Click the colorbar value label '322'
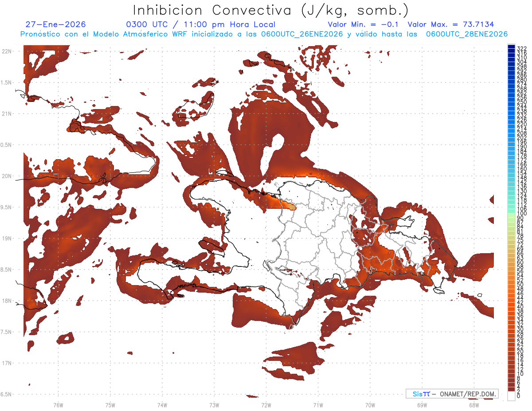 pyautogui.click(x=521, y=48)
